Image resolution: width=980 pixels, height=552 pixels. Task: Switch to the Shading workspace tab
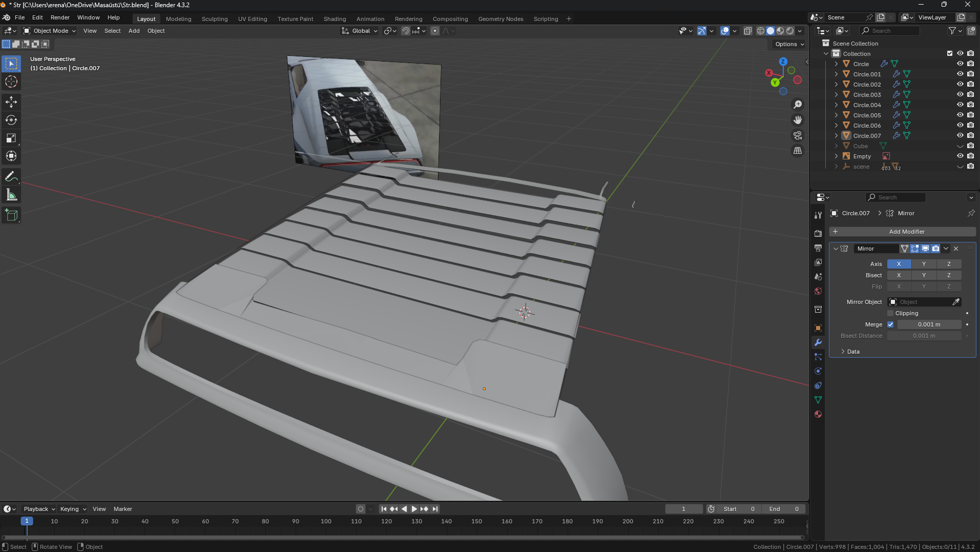click(335, 19)
